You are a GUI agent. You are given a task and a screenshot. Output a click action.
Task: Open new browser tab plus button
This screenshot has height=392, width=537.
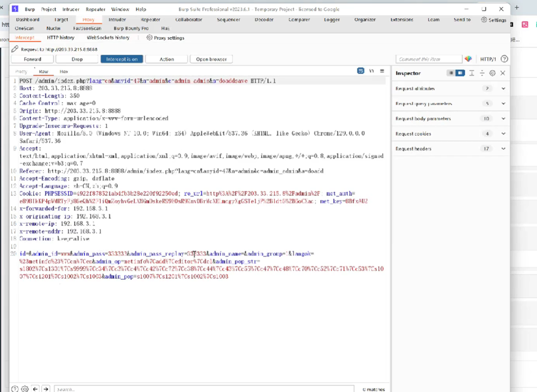pos(516,7)
